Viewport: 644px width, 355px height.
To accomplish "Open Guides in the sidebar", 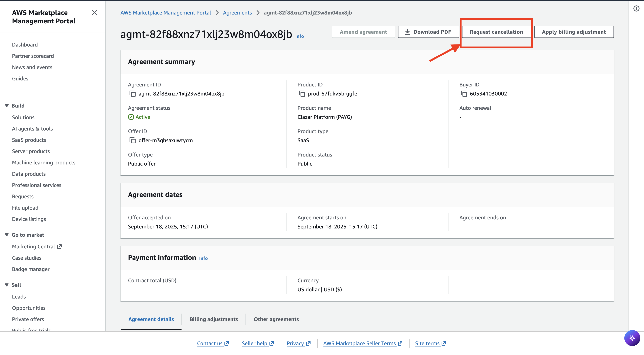I will [x=20, y=79].
